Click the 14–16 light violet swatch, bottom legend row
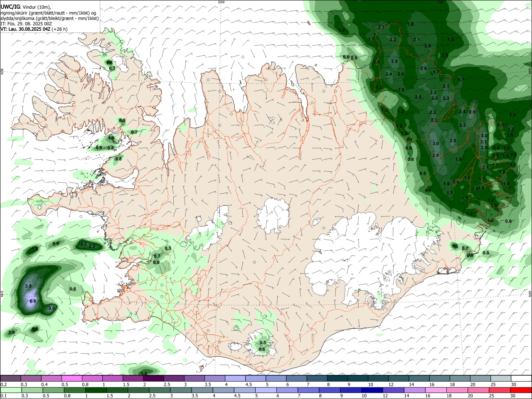The height and width of the screenshot is (399, 532). (415, 390)
